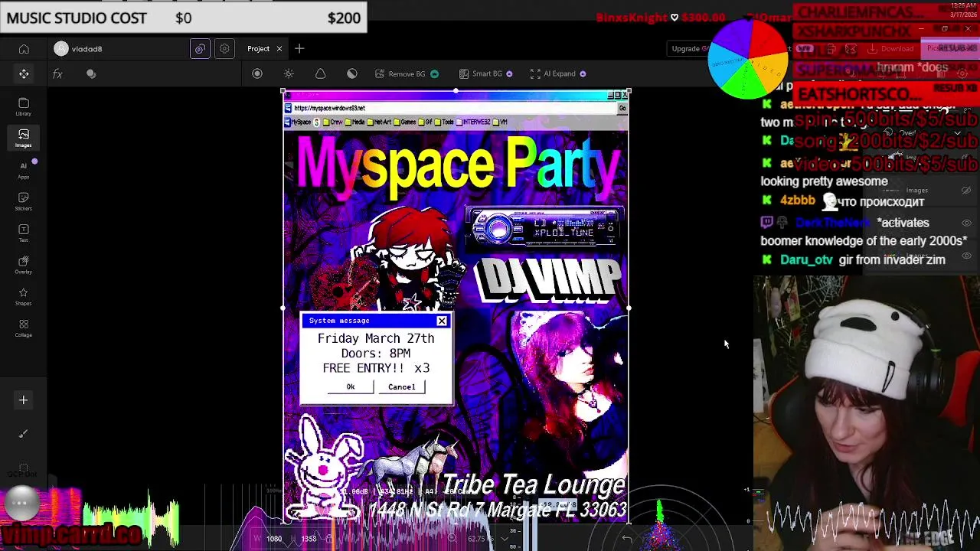Open the Text tool panel

[x=24, y=233]
